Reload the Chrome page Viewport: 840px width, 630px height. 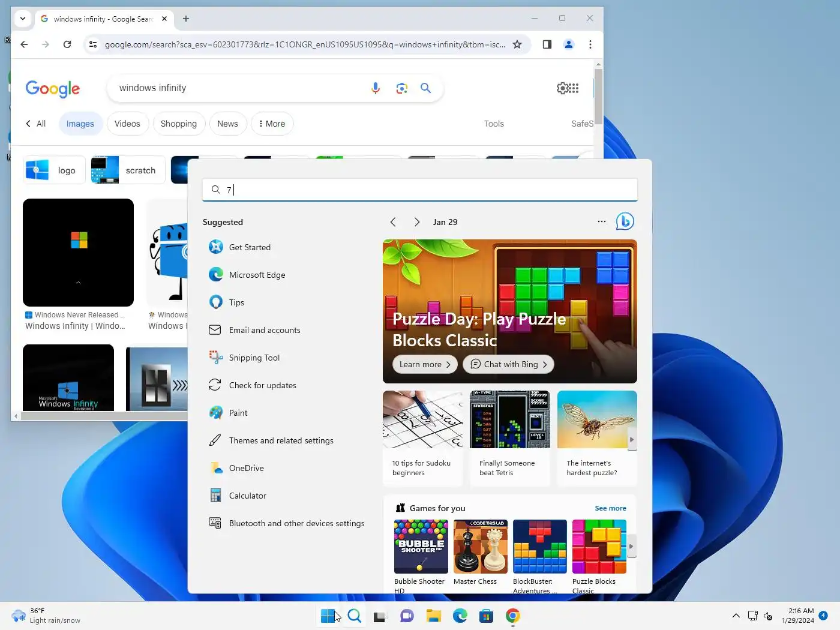(67, 44)
